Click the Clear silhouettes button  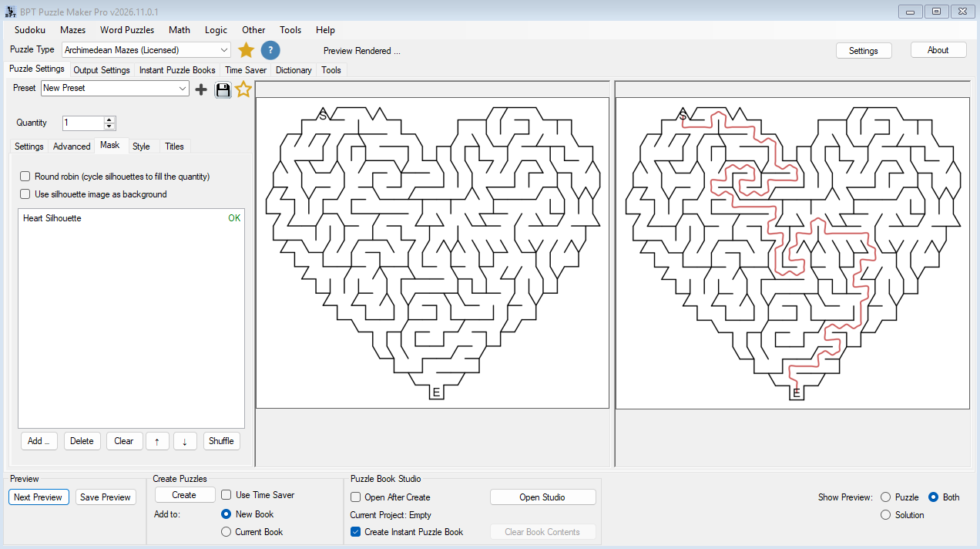124,441
